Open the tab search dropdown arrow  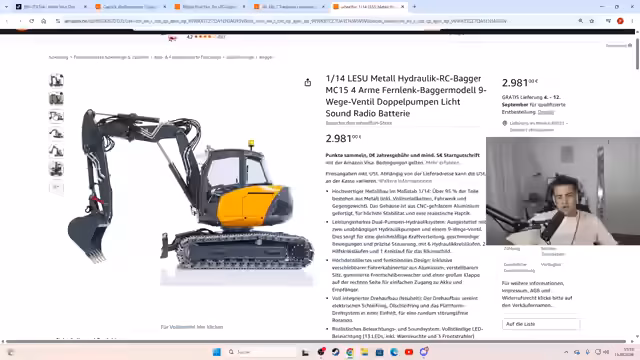pyautogui.click(x=6, y=7)
